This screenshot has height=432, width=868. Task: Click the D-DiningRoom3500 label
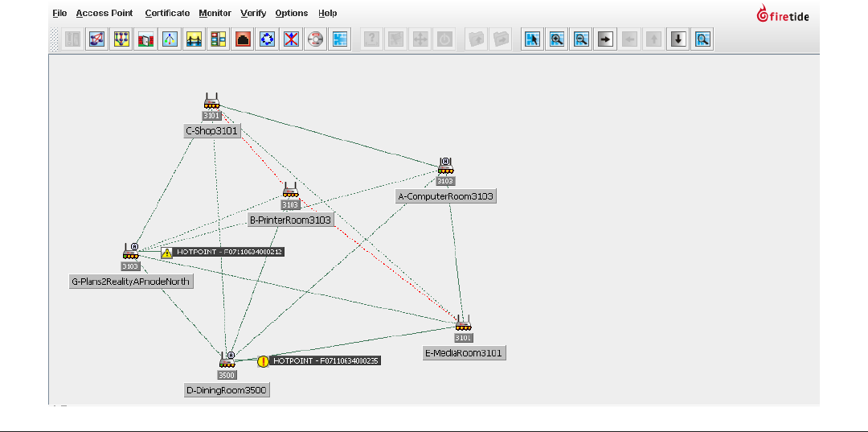227,390
